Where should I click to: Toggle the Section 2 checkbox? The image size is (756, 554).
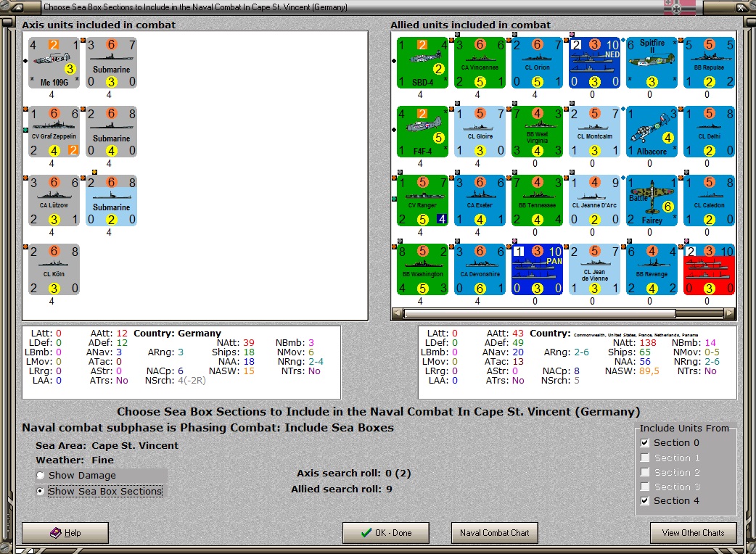pyautogui.click(x=644, y=472)
